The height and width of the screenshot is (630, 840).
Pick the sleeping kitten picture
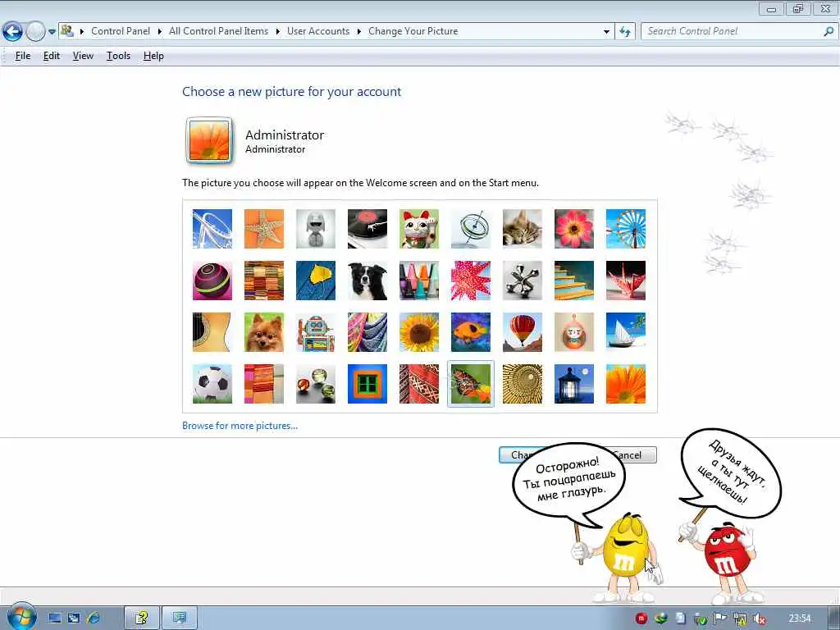pos(523,229)
